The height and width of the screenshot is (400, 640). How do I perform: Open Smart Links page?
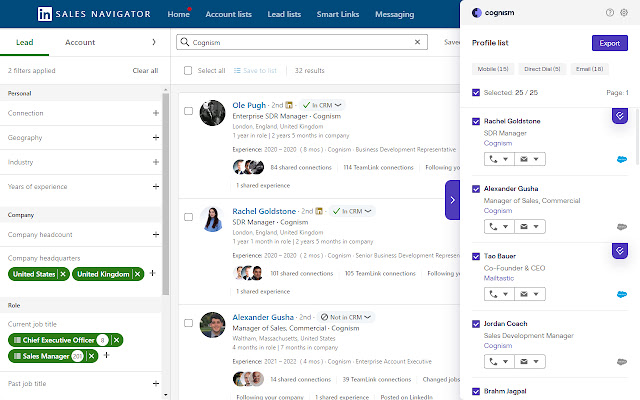point(338,14)
